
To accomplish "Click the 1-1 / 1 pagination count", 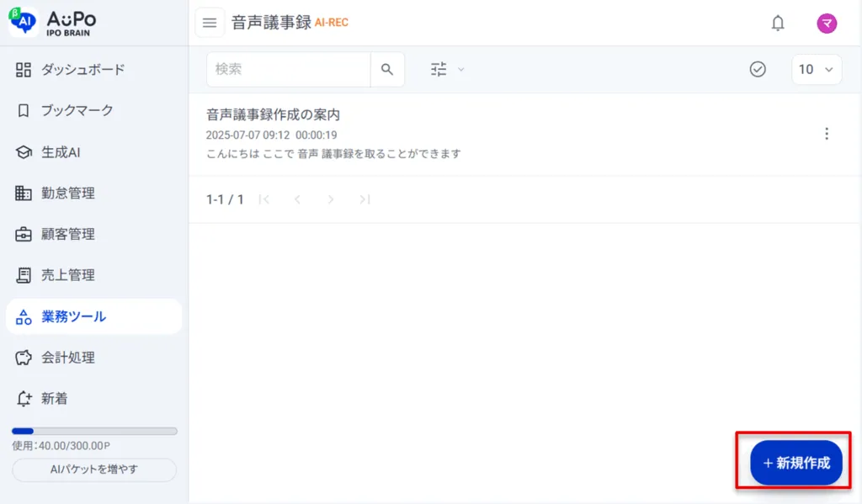I will 225,199.
